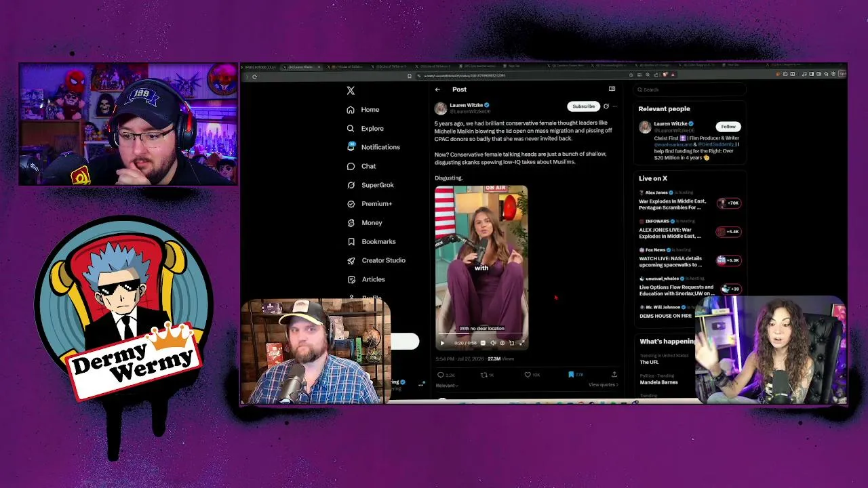
Task: Expand the video to fullscreen
Action: pyautogui.click(x=521, y=343)
